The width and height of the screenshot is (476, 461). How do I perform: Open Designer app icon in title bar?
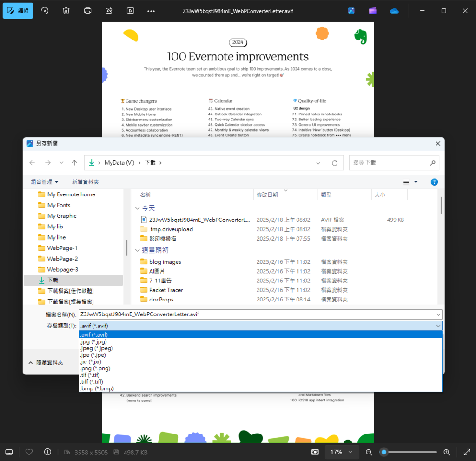coord(351,11)
